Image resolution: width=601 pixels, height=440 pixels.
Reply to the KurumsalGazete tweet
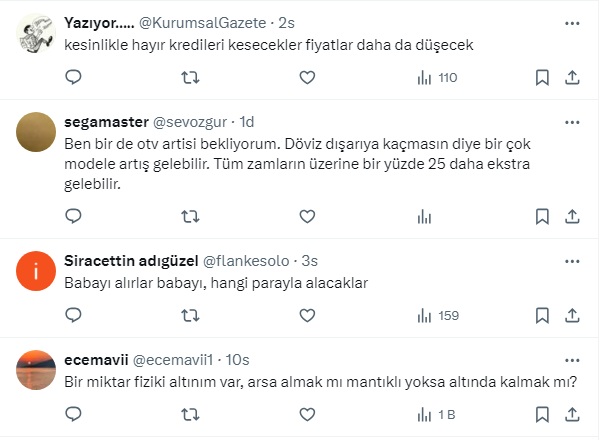click(73, 78)
